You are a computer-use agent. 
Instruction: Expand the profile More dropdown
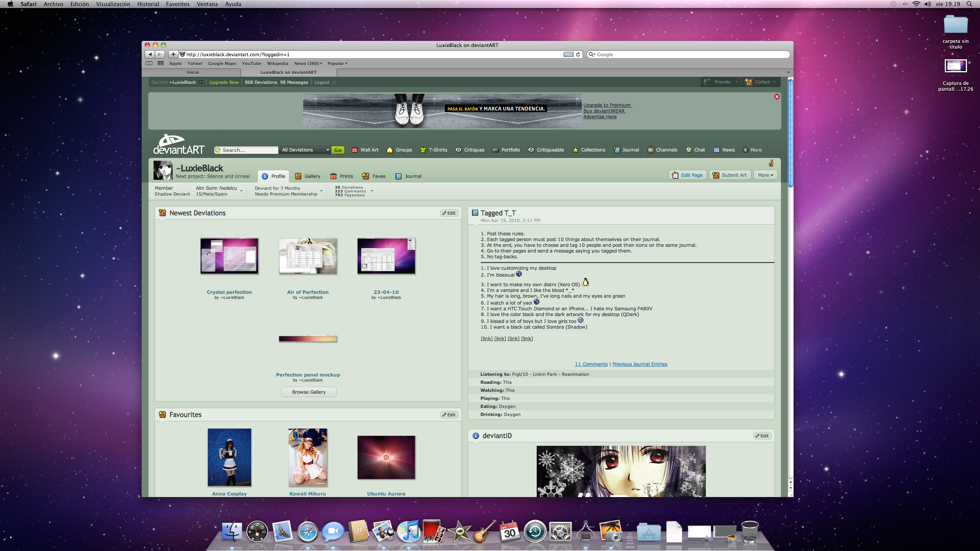point(765,175)
